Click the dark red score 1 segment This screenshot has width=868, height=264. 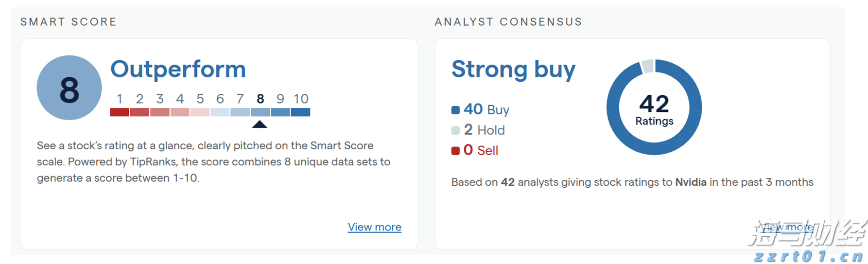(x=120, y=112)
